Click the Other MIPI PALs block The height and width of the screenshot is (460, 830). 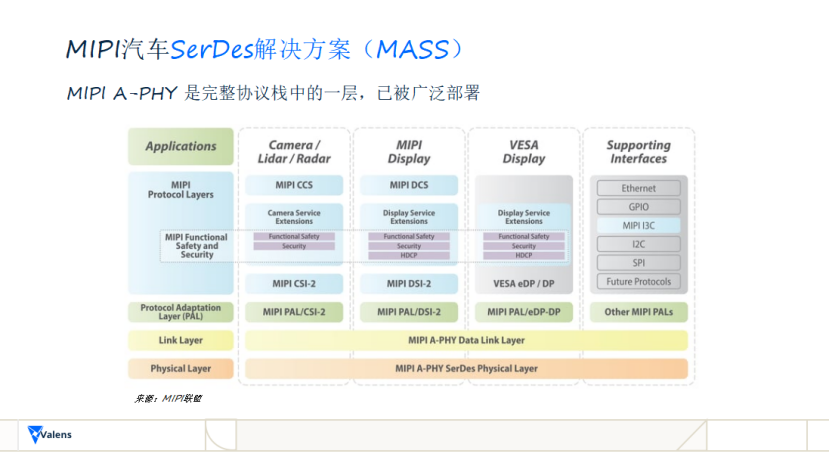pyautogui.click(x=638, y=312)
